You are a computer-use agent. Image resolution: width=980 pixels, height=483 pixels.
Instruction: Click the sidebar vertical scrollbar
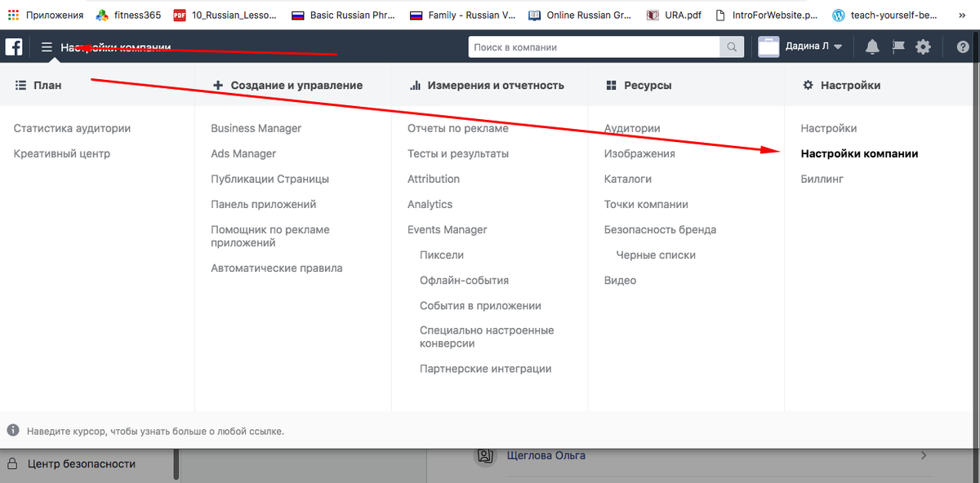coord(175,464)
